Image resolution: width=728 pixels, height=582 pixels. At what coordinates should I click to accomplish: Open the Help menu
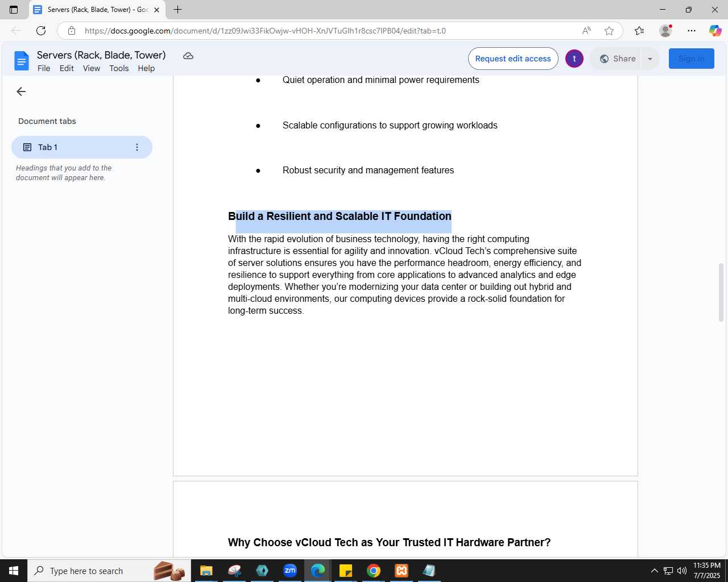click(146, 68)
